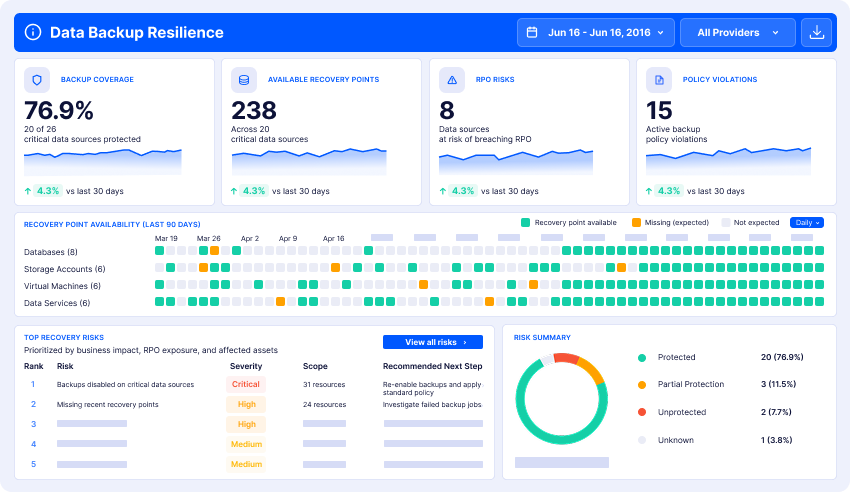The image size is (850, 492).
Task: Click the Severity column header
Action: 246,366
